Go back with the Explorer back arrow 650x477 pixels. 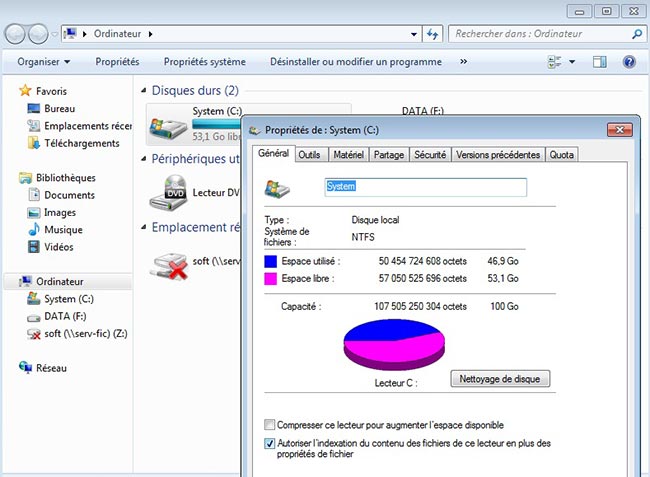coord(15,34)
